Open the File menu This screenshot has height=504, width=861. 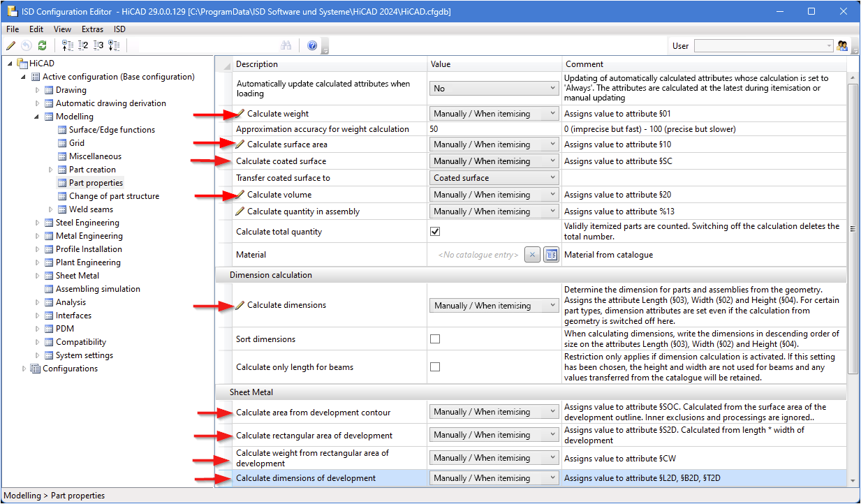13,29
